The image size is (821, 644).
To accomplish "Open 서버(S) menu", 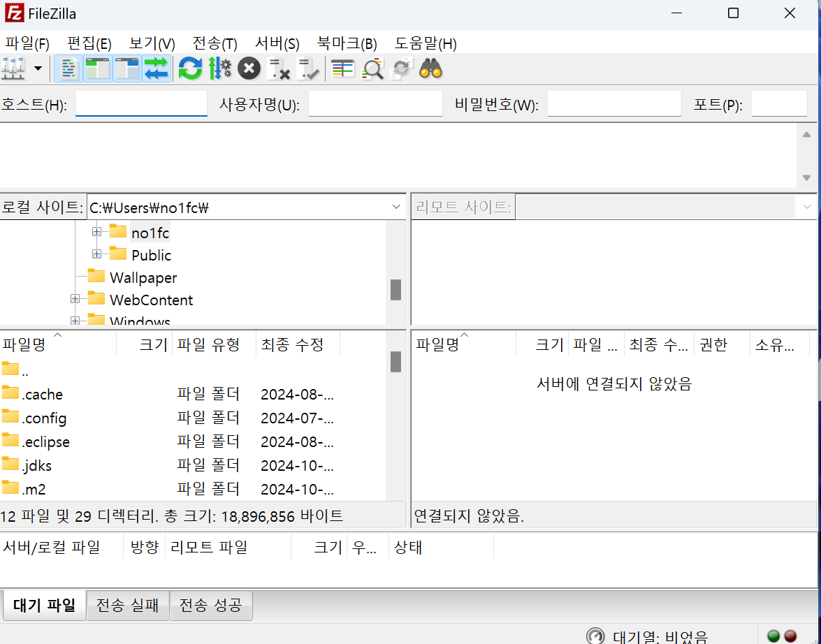I will tap(277, 43).
